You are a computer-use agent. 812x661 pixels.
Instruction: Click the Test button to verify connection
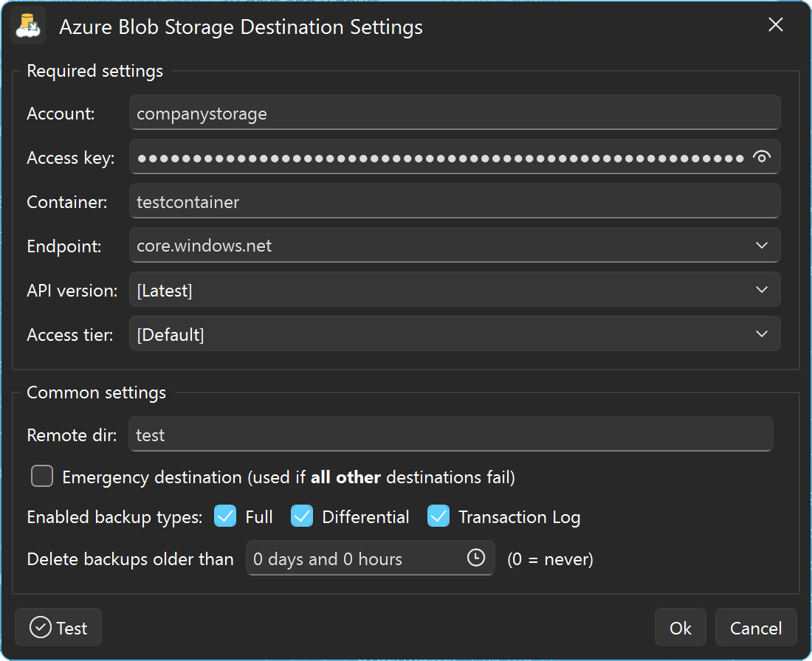point(58,627)
